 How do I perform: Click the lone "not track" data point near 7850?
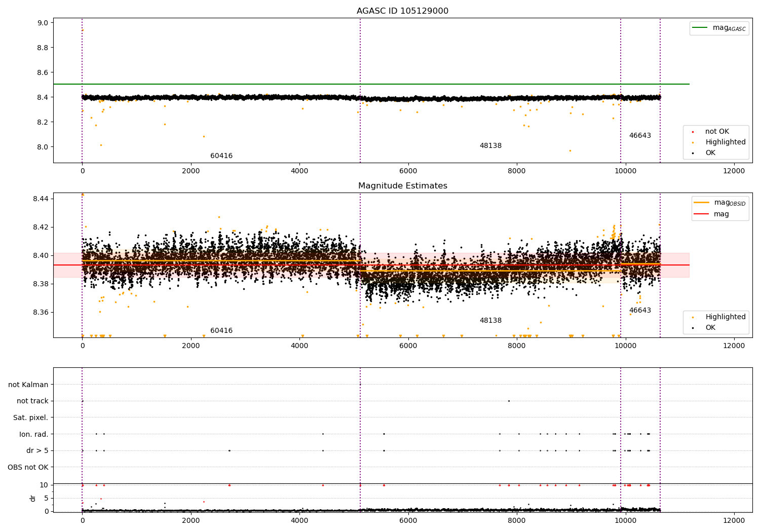coord(509,401)
